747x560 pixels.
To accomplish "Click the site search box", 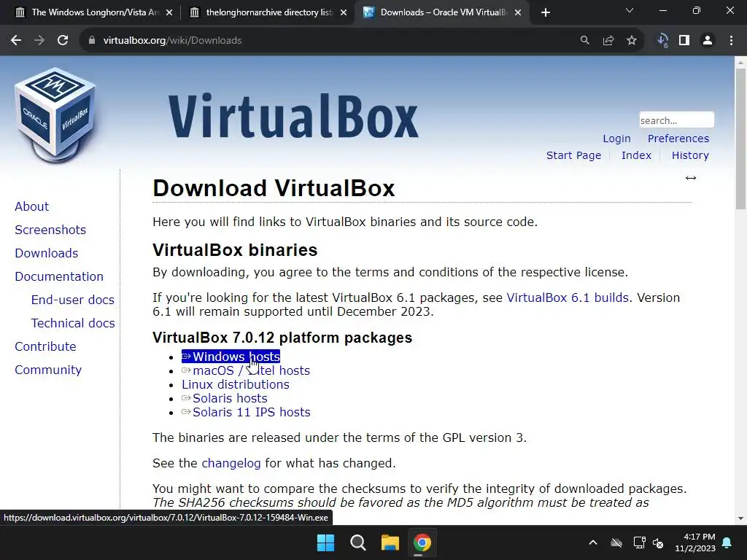I will pyautogui.click(x=676, y=120).
